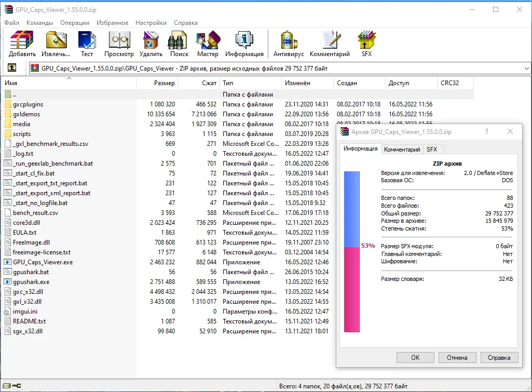
Task: Switch to the SFX tab in dialog
Action: click(x=432, y=150)
